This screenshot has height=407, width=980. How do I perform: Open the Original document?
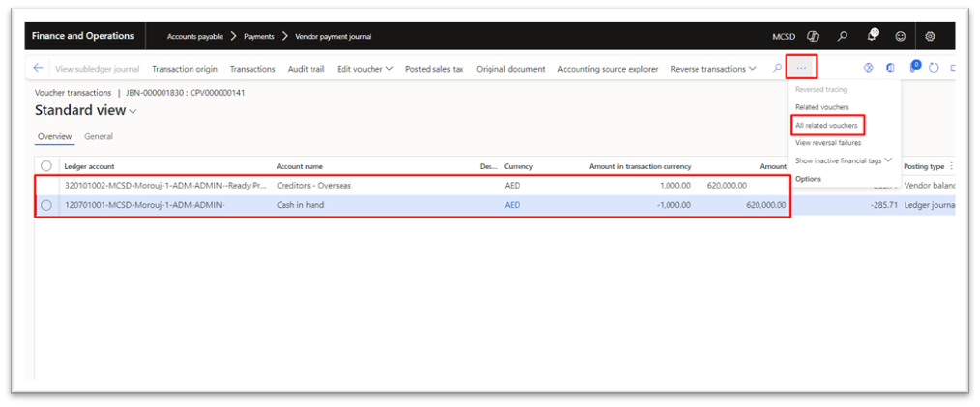(511, 69)
